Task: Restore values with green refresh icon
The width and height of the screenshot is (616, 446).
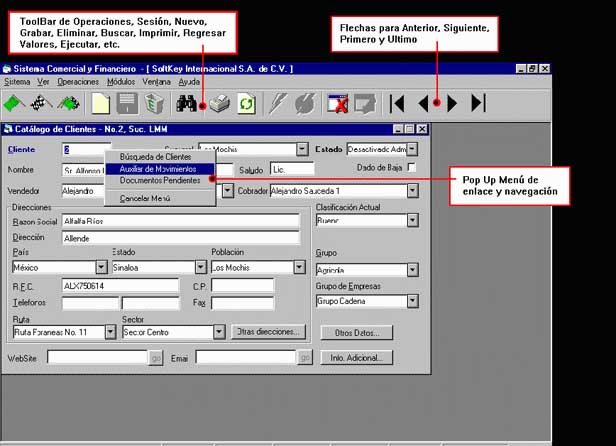Action: pyautogui.click(x=246, y=104)
